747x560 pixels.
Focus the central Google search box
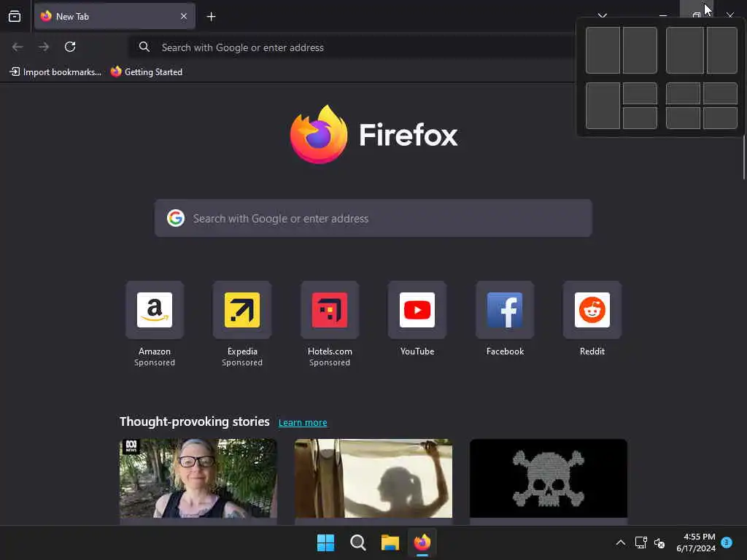373,218
